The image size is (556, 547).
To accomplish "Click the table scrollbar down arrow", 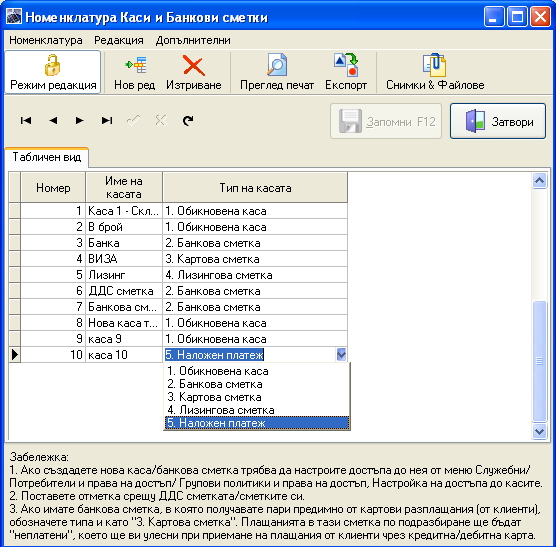I will [539, 431].
